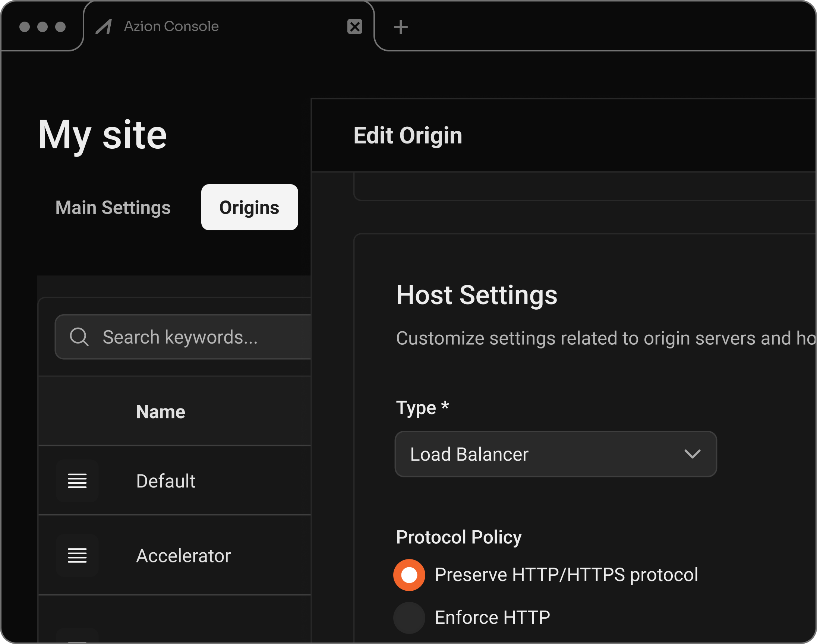Image resolution: width=817 pixels, height=644 pixels.
Task: Switch to the Origins tab
Action: [249, 207]
